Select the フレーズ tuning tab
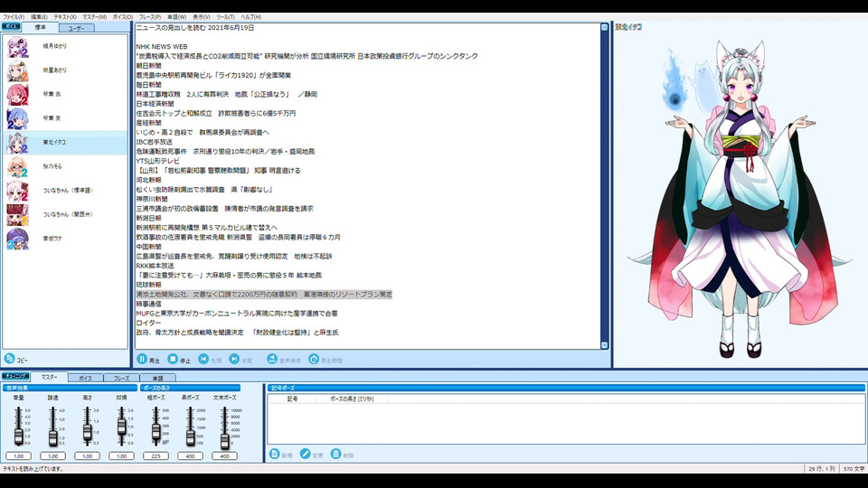Image resolution: width=868 pixels, height=488 pixels. click(x=121, y=378)
